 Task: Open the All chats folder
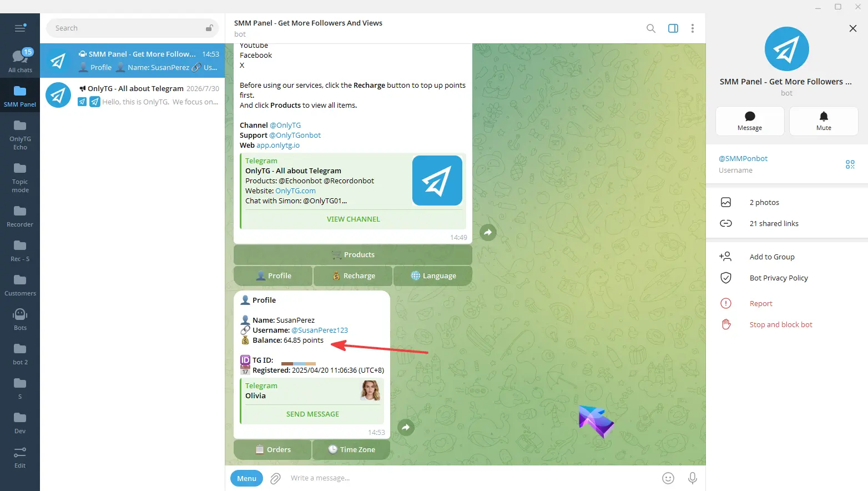tap(20, 61)
